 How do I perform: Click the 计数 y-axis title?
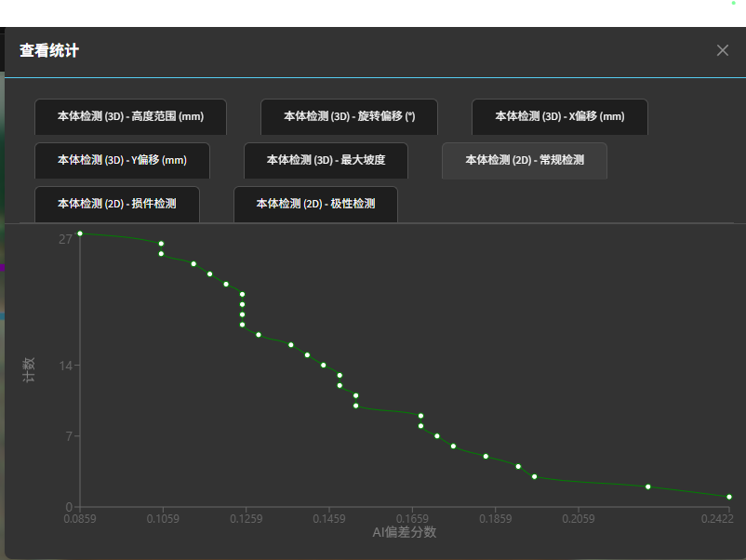29,371
